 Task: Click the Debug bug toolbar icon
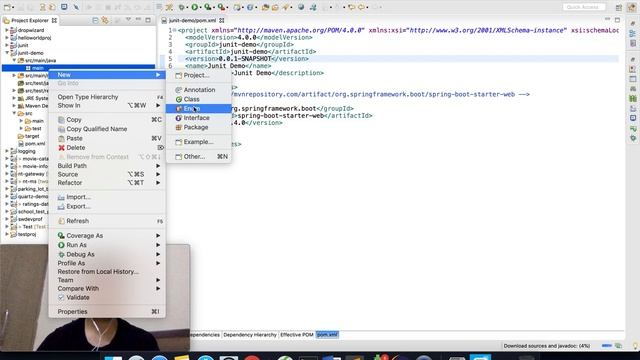click(182, 7)
